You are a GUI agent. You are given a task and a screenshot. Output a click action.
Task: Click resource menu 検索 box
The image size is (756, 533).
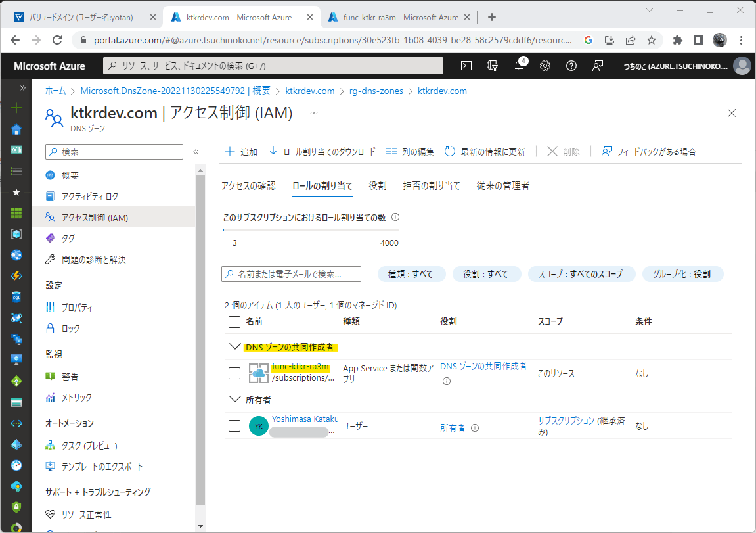[x=114, y=152]
